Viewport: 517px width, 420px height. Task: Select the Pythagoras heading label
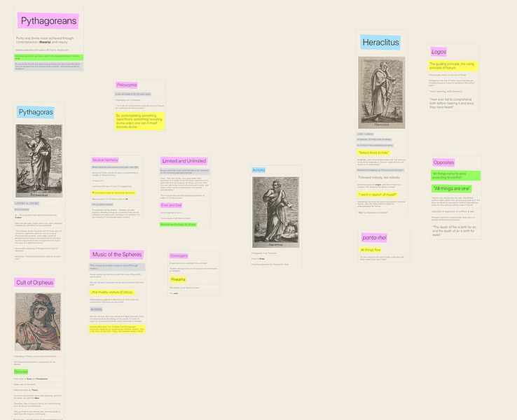36,112
